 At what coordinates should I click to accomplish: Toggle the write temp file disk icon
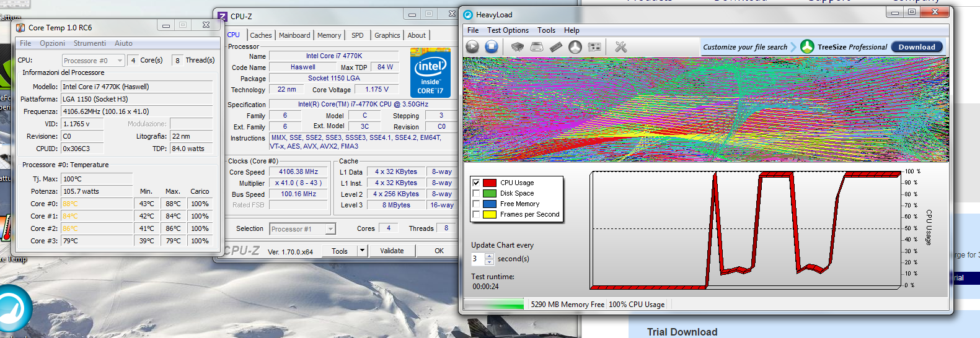click(x=537, y=46)
